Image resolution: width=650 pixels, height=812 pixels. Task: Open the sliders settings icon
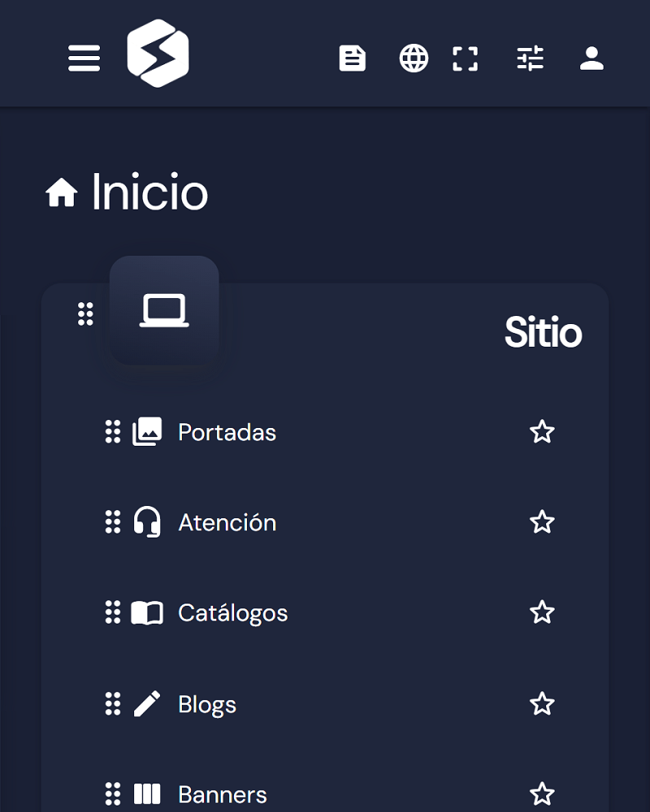(531, 58)
